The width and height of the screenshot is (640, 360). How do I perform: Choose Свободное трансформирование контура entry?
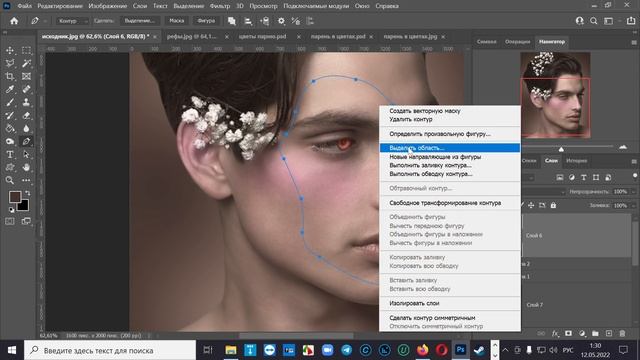[445, 203]
